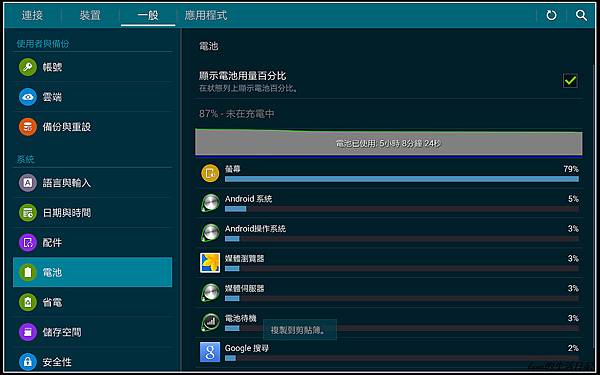
Task: Open the 帳號 accounts key icon
Action: pos(28,67)
